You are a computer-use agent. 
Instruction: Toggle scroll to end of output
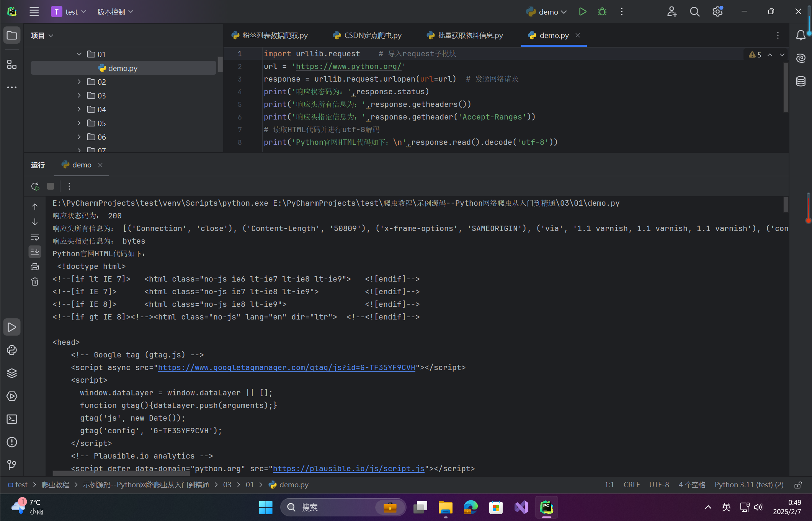pos(35,252)
